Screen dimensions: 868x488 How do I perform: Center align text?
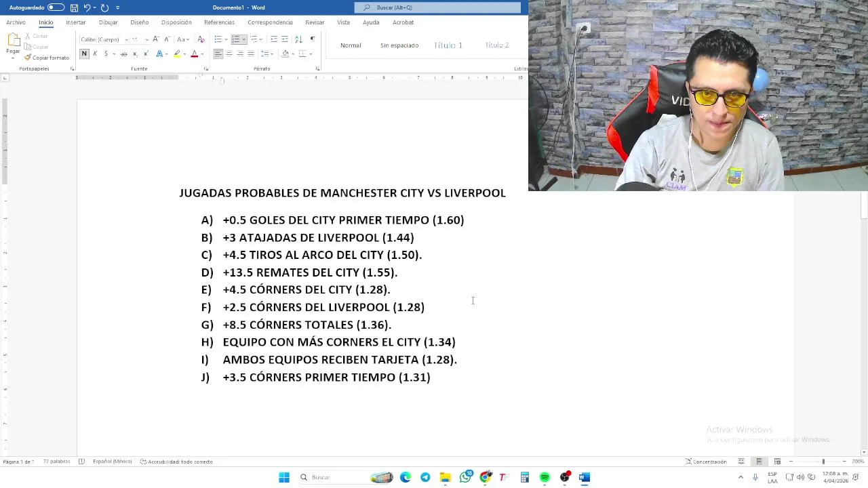[229, 54]
